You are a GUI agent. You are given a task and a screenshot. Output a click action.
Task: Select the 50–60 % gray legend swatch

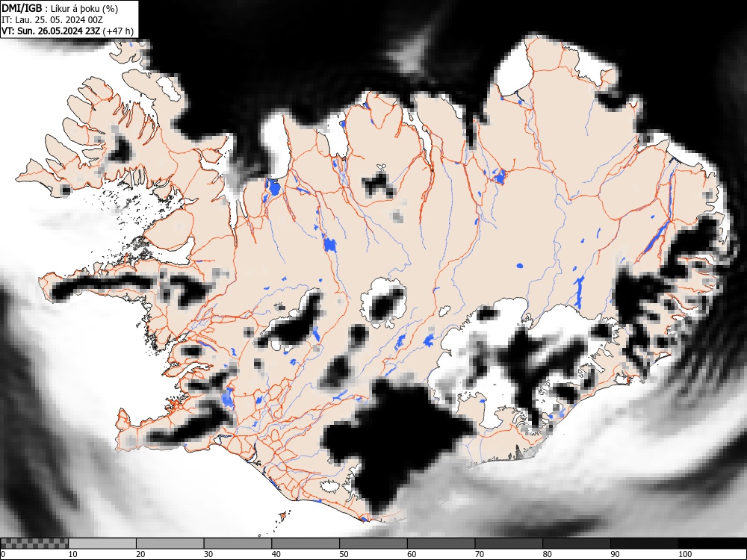[x=373, y=544]
